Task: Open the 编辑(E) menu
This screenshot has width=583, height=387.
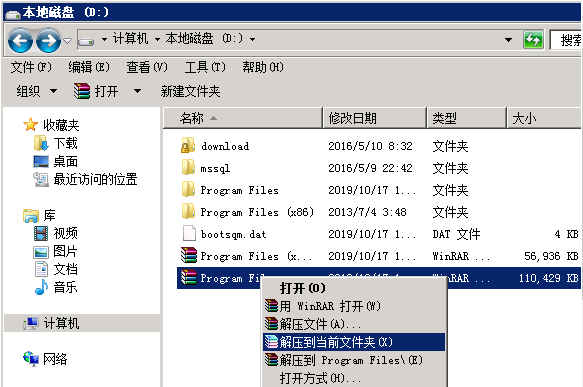Action: pos(89,67)
